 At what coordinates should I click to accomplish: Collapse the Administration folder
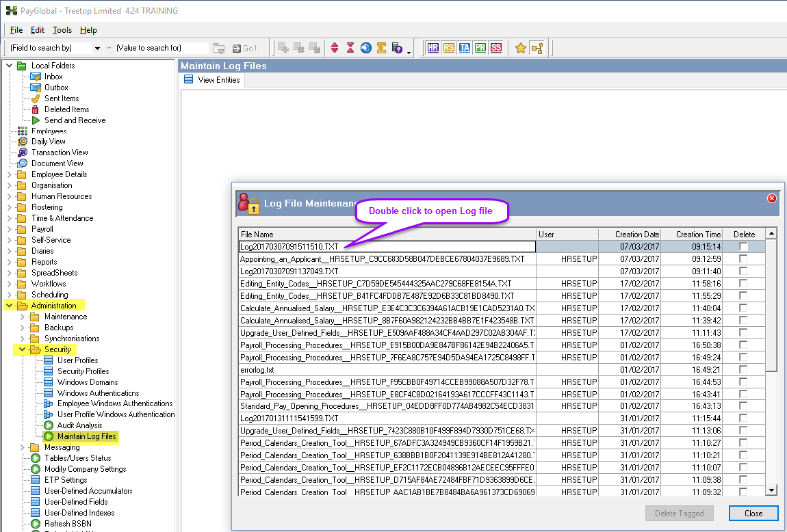point(9,306)
